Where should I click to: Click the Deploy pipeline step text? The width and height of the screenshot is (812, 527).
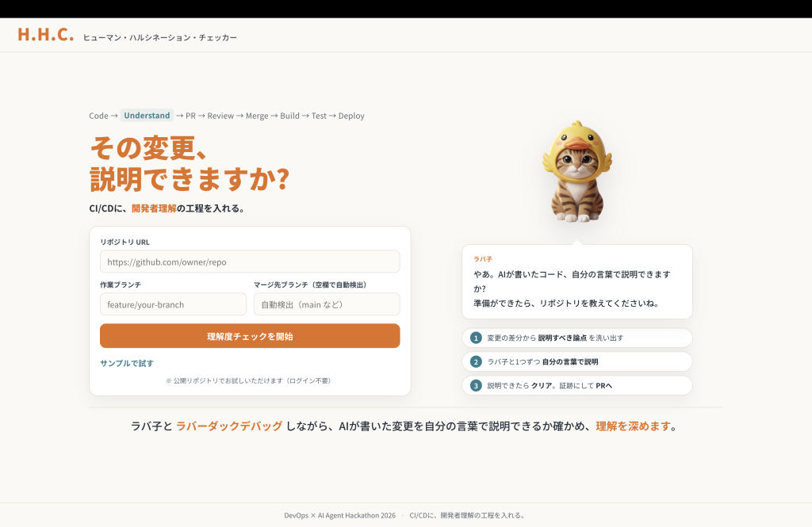pyautogui.click(x=351, y=116)
